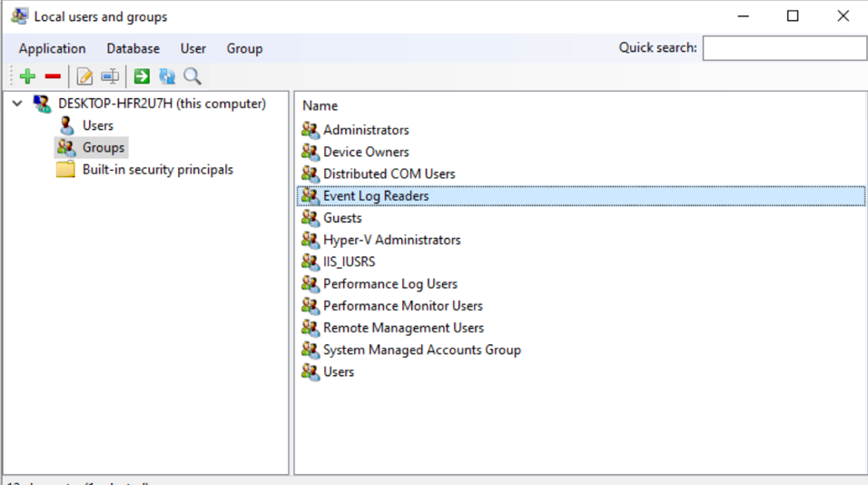Viewport: 868px width, 485px height.
Task: Close the Local users and groups window
Action: coord(843,16)
